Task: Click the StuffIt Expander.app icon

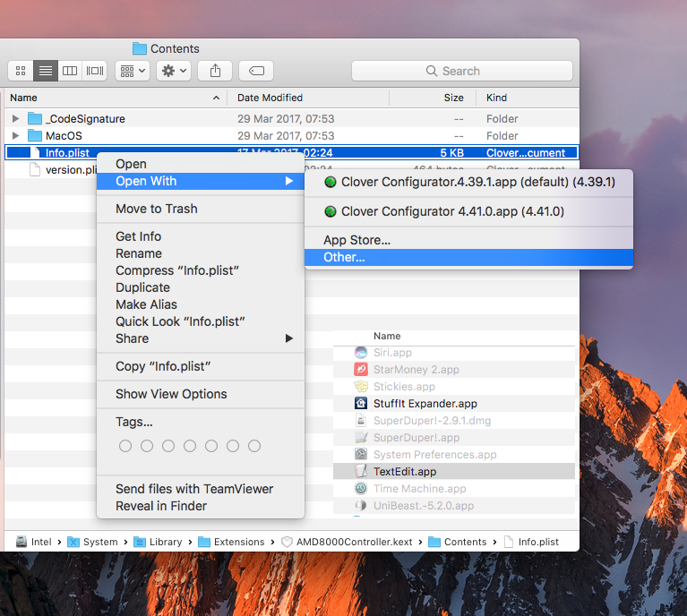Action: (x=361, y=404)
